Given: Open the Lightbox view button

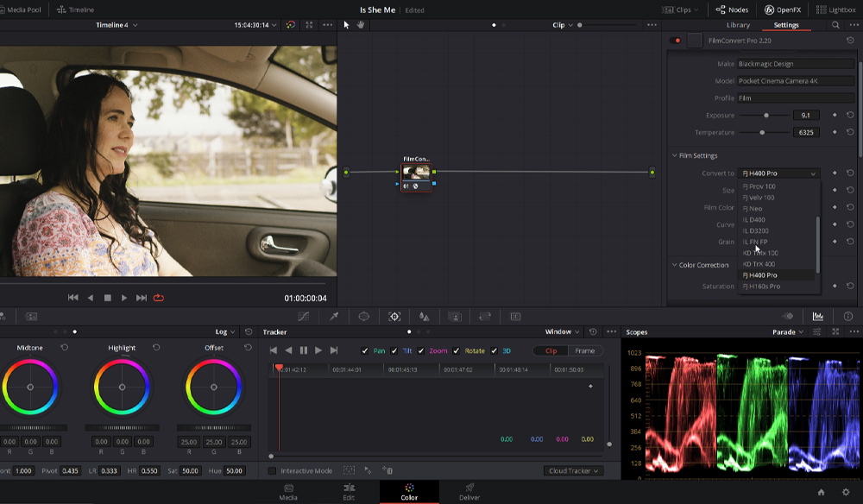Looking at the screenshot, I should click(x=835, y=9).
